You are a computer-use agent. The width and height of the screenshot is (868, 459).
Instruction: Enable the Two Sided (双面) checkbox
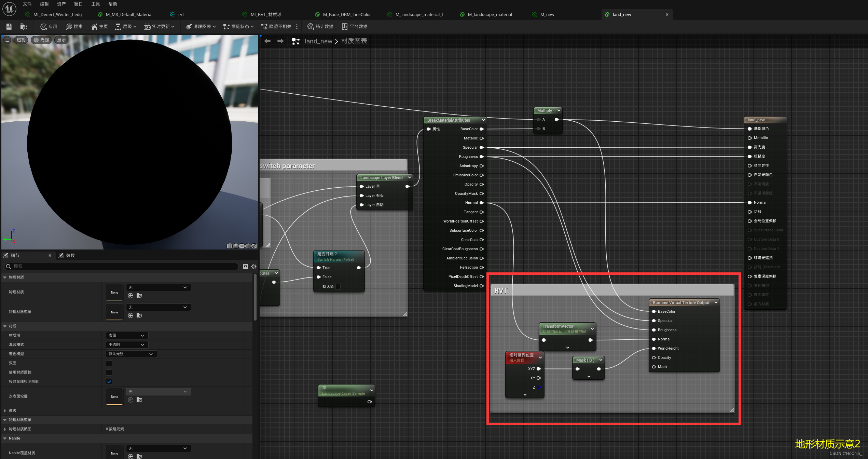pyautogui.click(x=109, y=363)
